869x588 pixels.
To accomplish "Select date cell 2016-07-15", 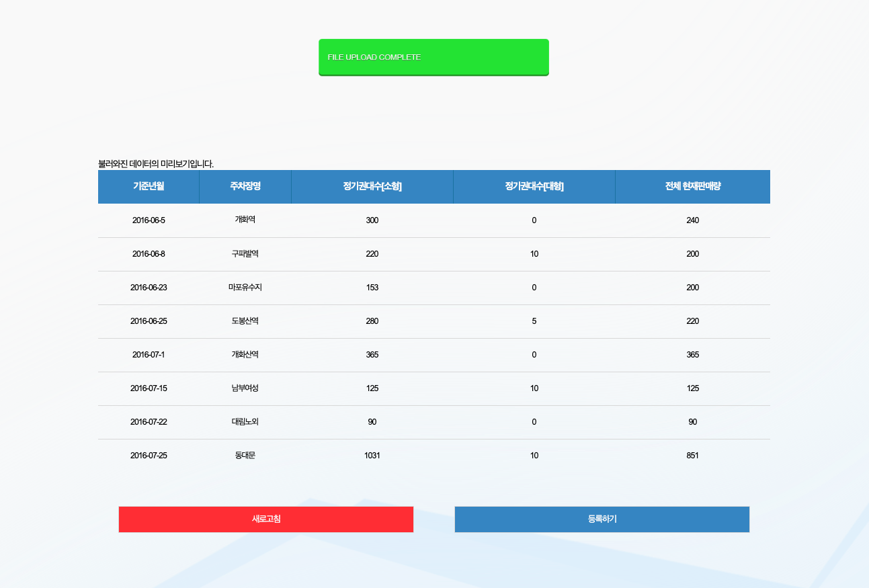I will tap(149, 388).
